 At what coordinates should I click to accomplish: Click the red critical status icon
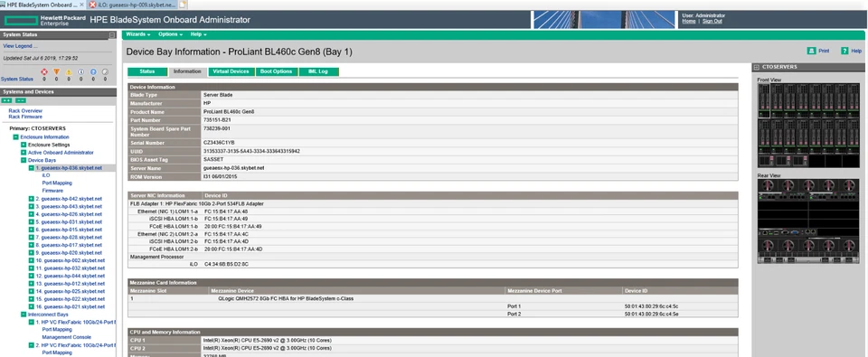pyautogui.click(x=45, y=72)
